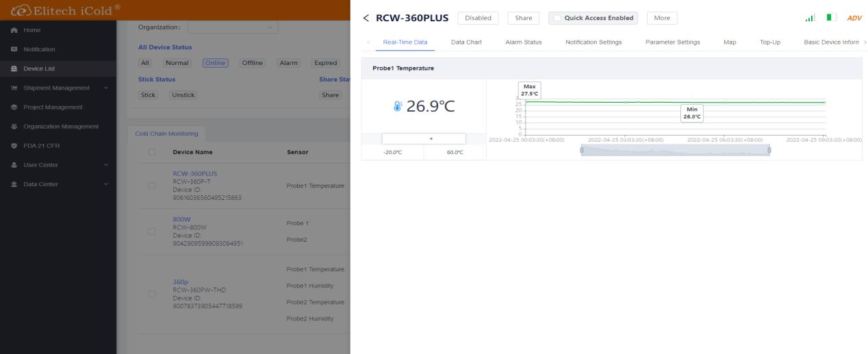Open the RCW-360PLUS device link in list
Screen dimensions: 868x354
pos(194,174)
